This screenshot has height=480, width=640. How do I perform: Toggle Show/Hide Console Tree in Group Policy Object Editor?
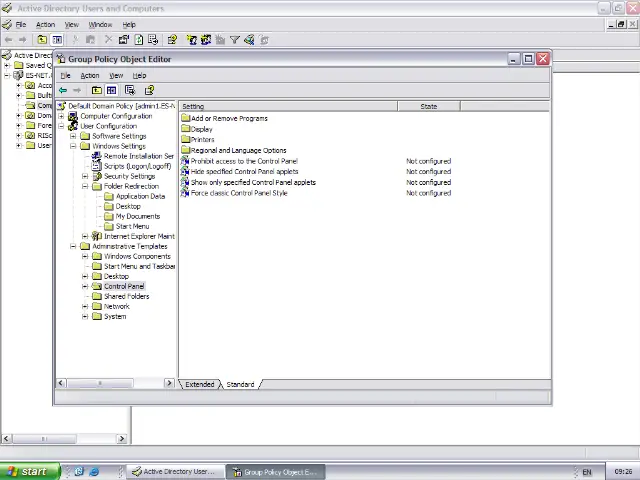click(x=111, y=90)
